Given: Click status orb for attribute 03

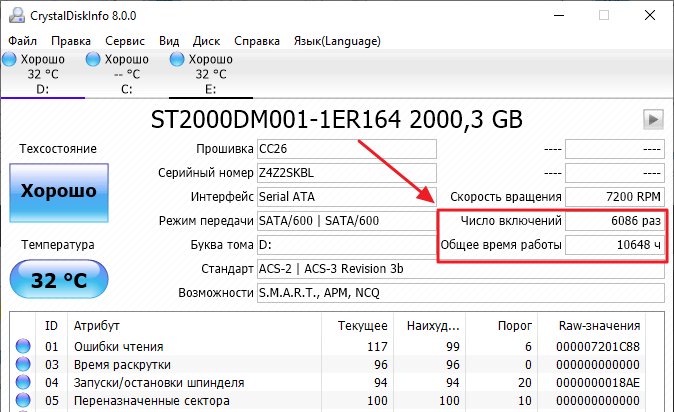Looking at the screenshot, I should tap(23, 365).
